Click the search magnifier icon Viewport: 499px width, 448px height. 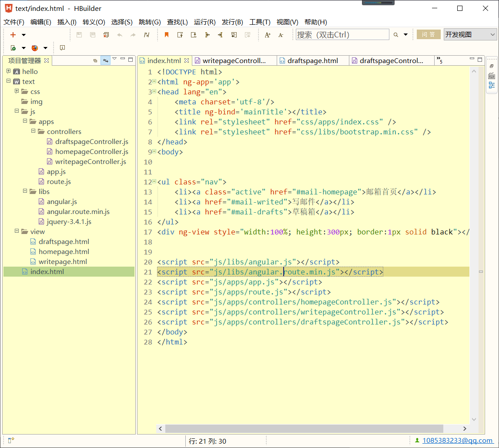[x=396, y=35]
